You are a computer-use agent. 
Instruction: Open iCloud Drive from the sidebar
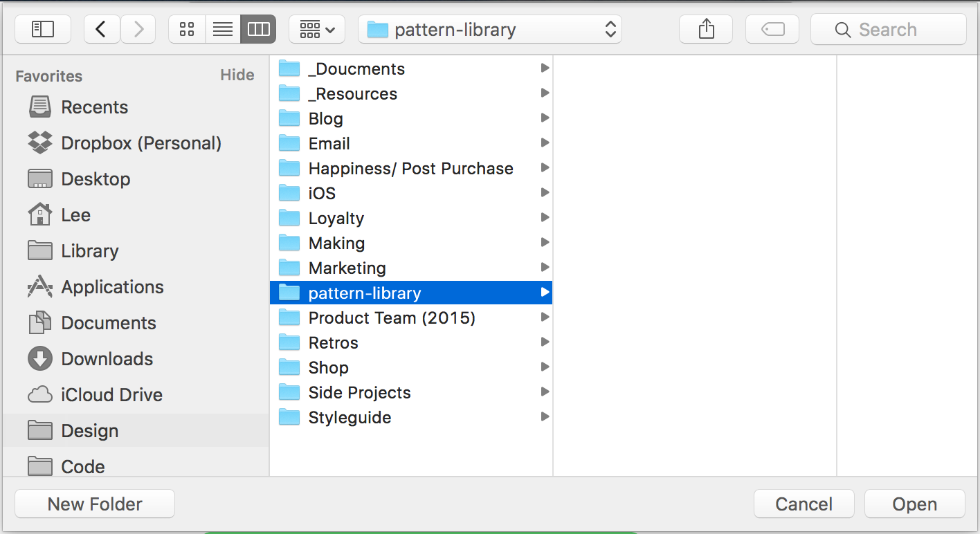(112, 394)
